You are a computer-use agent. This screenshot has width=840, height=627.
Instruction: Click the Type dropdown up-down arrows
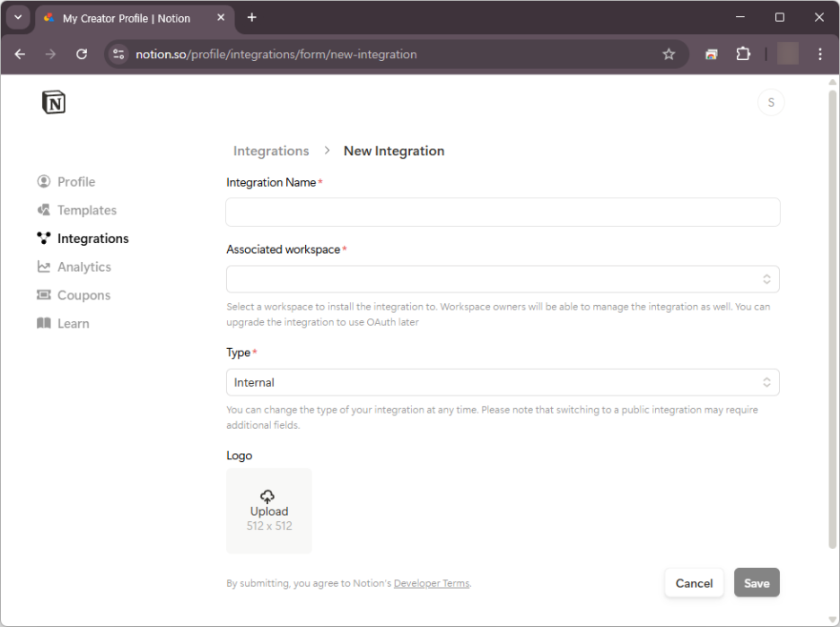pos(766,382)
